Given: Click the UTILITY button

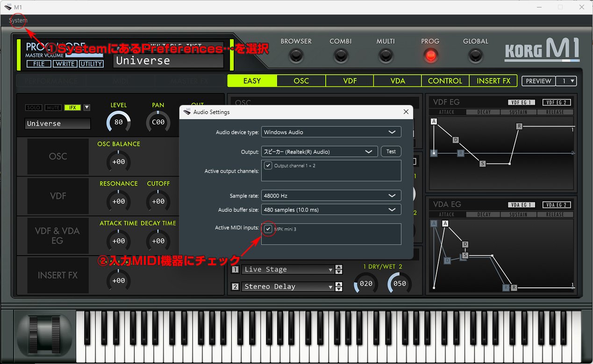Looking at the screenshot, I should point(91,64).
